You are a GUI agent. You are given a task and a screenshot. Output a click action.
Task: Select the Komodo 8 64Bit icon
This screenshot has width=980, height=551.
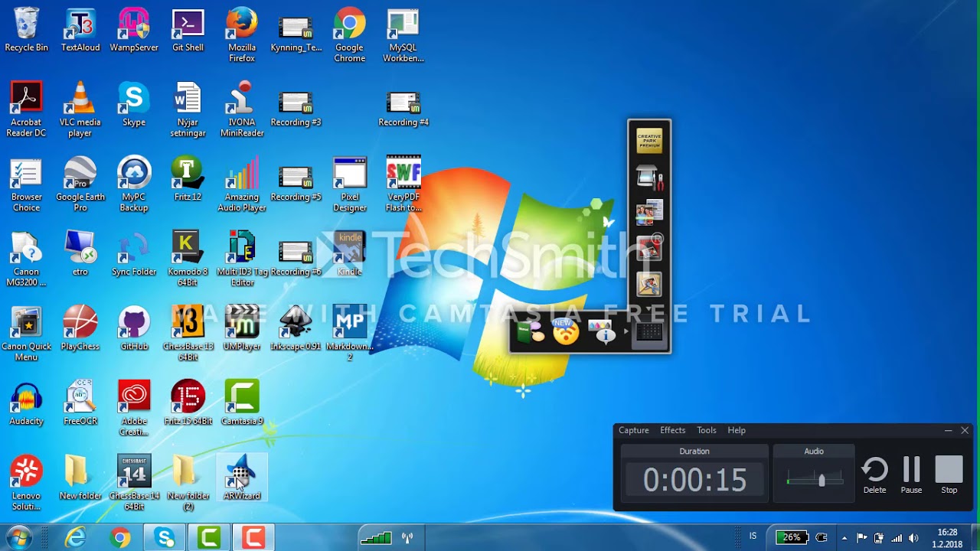188,259
